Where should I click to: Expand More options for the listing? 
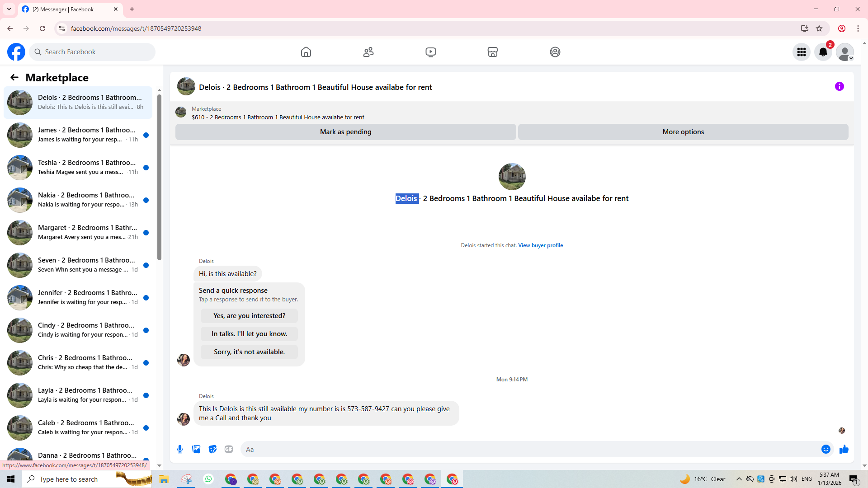[683, 132]
